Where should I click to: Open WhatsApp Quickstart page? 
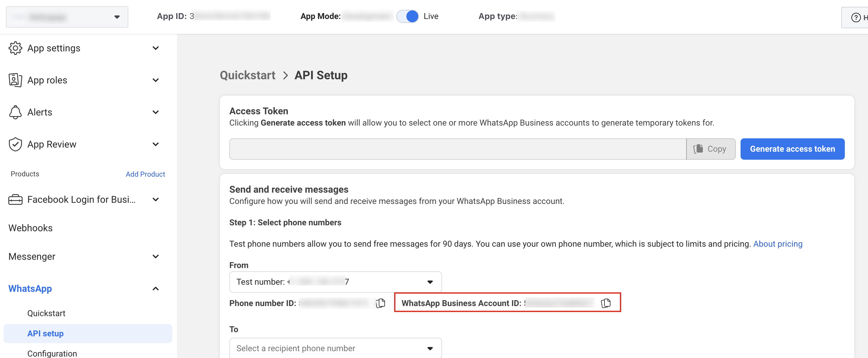click(46, 313)
